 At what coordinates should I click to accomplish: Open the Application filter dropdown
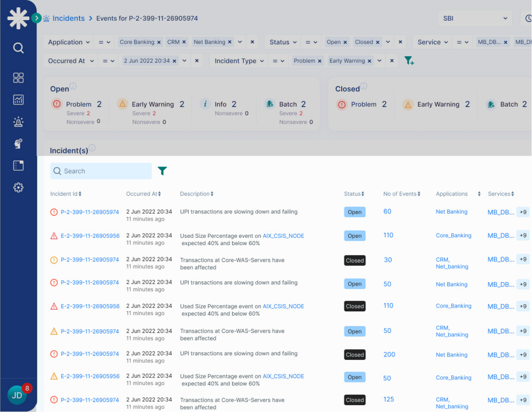point(69,42)
